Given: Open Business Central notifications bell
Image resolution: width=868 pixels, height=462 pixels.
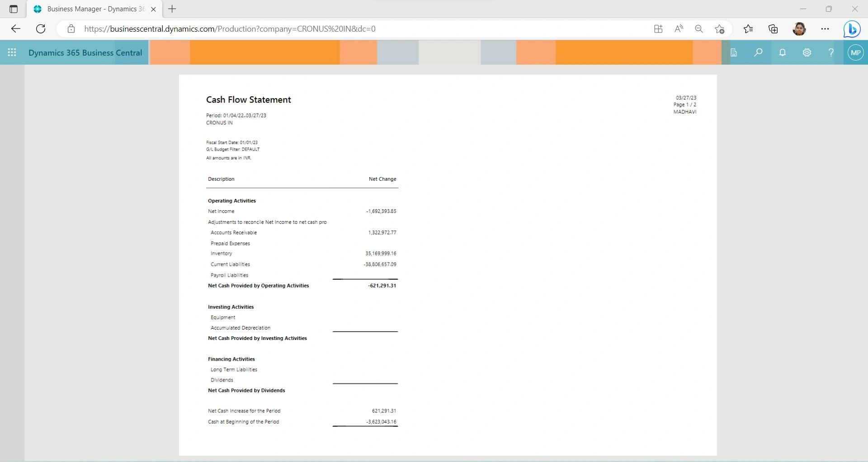Looking at the screenshot, I should 783,52.
